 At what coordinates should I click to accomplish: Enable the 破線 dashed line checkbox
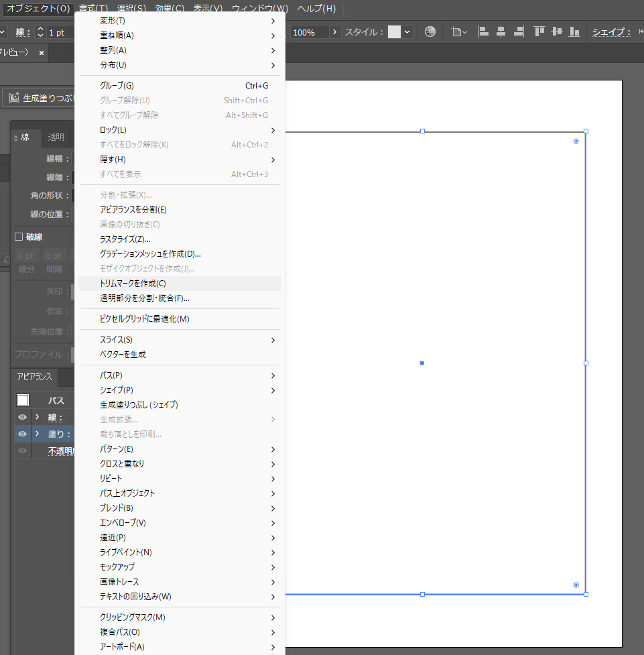coord(19,237)
